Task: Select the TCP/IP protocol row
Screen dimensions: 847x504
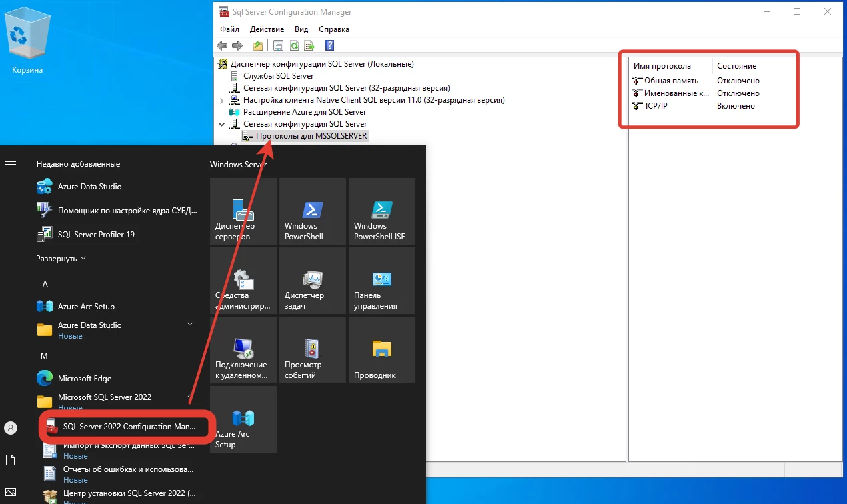Action: point(655,106)
